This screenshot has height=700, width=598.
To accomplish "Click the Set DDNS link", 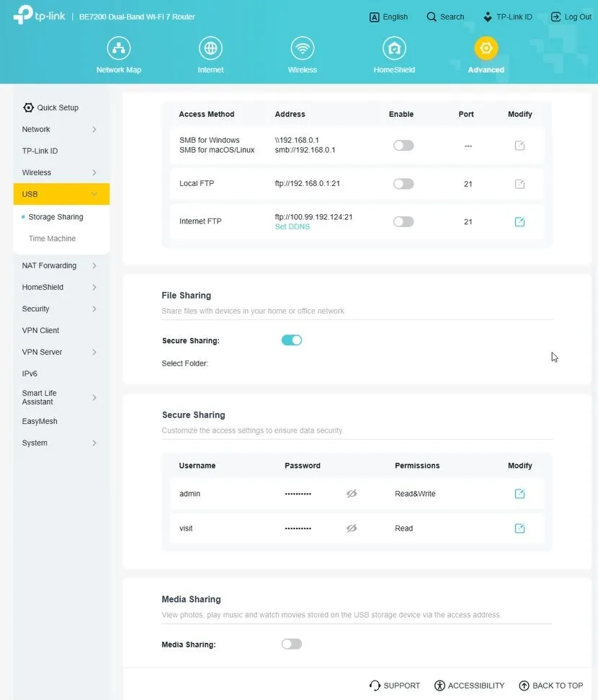I will 292,227.
